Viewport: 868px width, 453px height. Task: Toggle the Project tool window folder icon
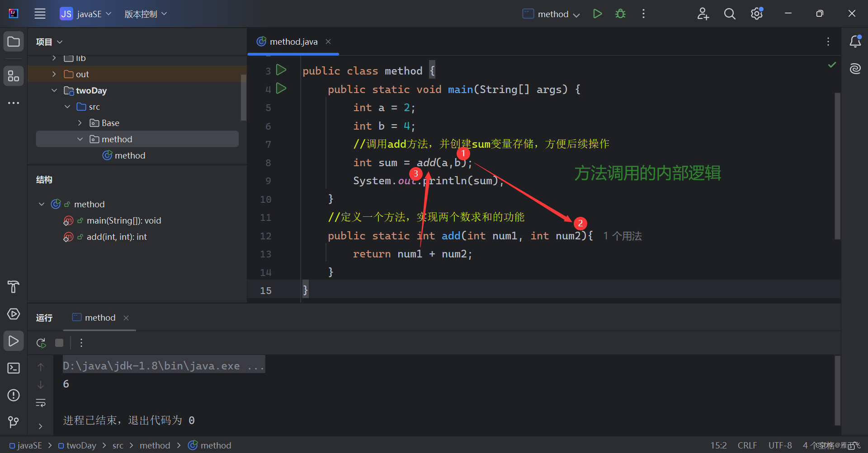click(x=14, y=42)
